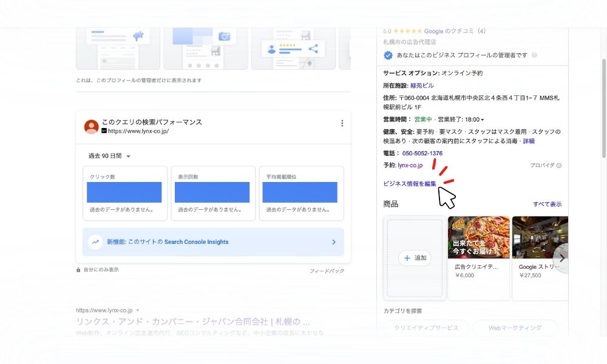Click the trend icon on Insights banner
The width and height of the screenshot is (607, 364).
95,242
